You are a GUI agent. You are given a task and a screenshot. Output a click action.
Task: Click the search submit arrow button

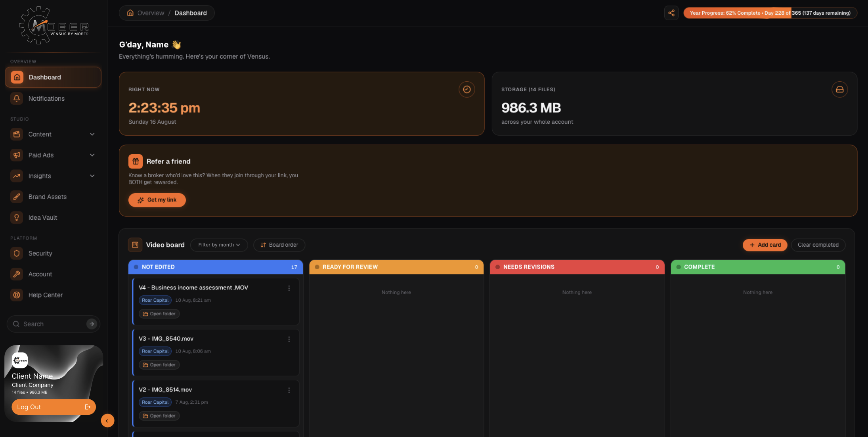coord(92,324)
